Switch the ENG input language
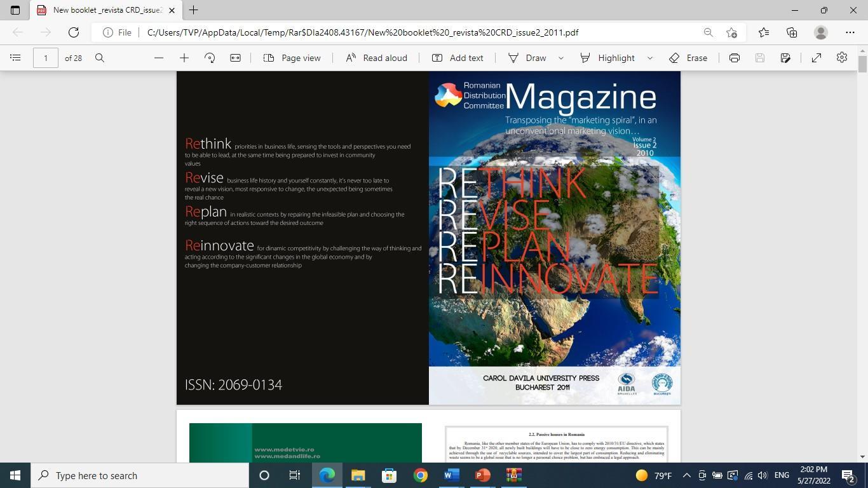The image size is (868, 488). (x=782, y=475)
